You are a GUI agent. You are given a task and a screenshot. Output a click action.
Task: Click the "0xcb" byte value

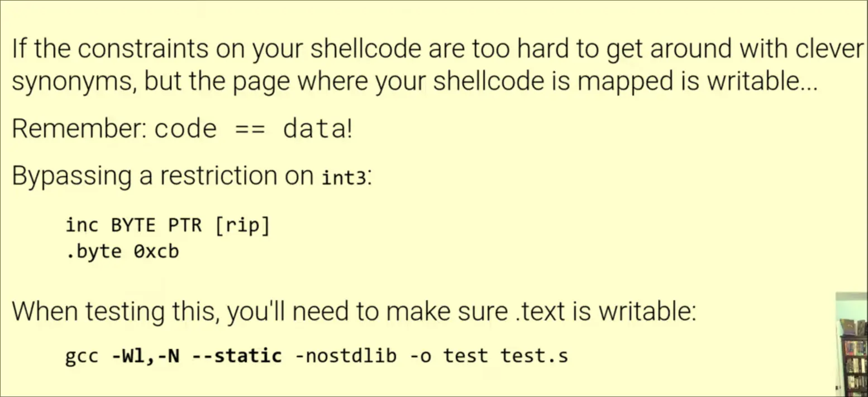(x=156, y=251)
